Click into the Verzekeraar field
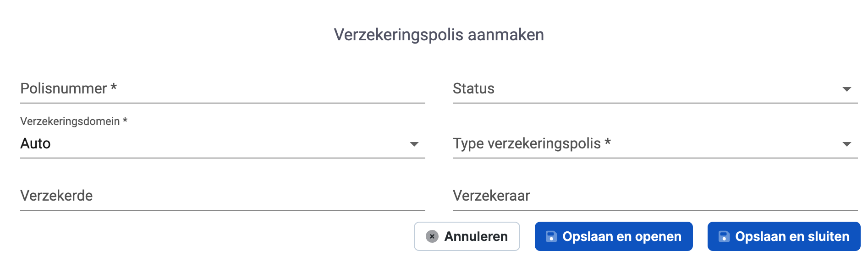Screen dimensions: 868x262 pos(655,196)
